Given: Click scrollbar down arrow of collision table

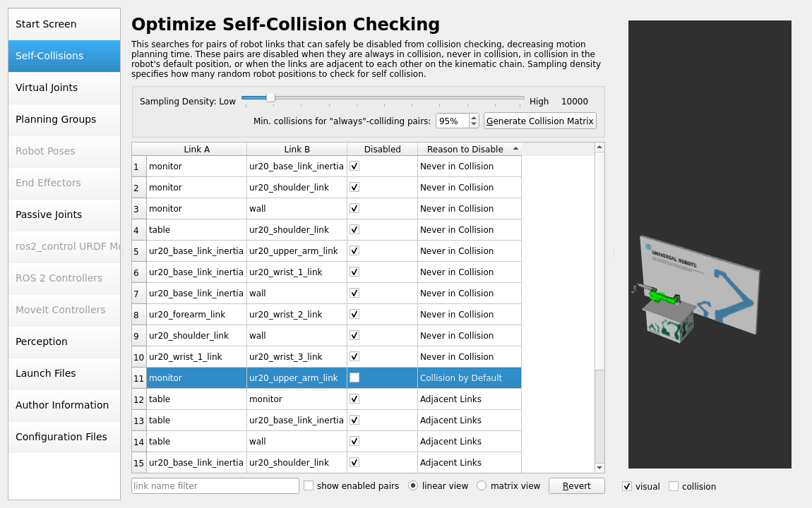Looking at the screenshot, I should pyautogui.click(x=599, y=468).
